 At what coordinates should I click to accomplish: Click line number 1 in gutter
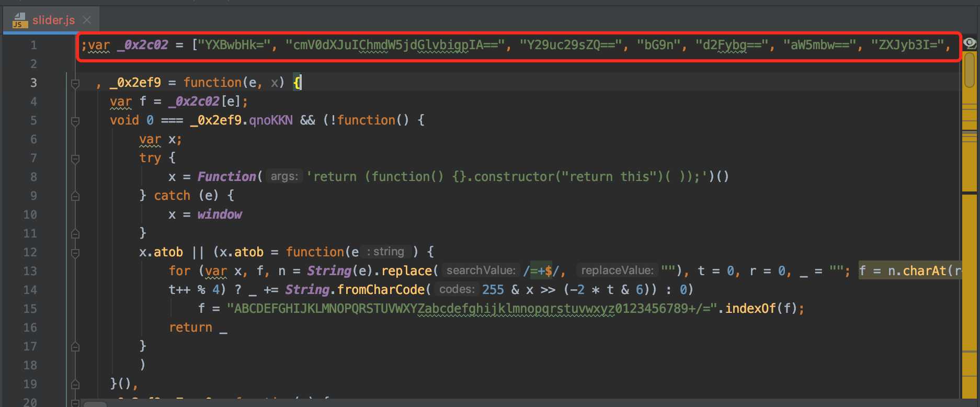(33, 45)
